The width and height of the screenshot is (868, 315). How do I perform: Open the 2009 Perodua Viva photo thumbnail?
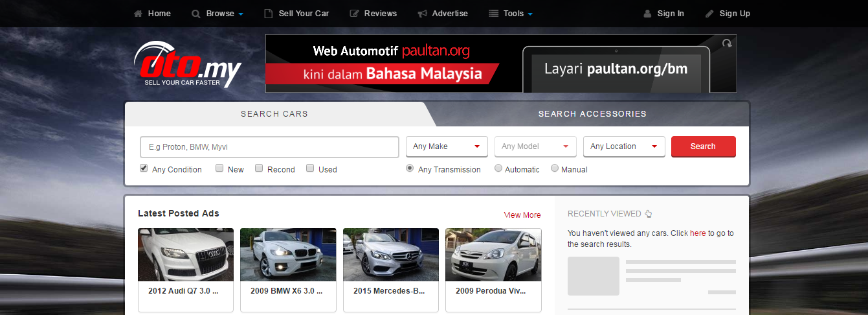[493, 255]
